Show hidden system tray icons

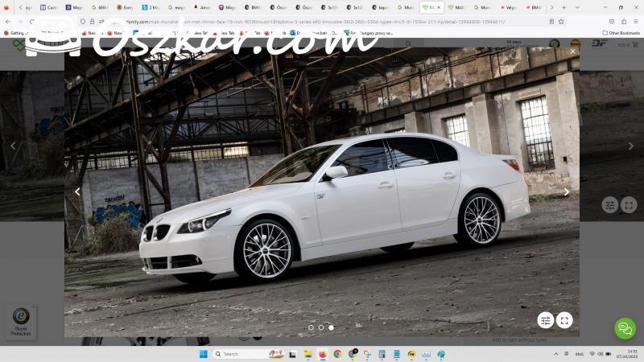pyautogui.click(x=555, y=354)
